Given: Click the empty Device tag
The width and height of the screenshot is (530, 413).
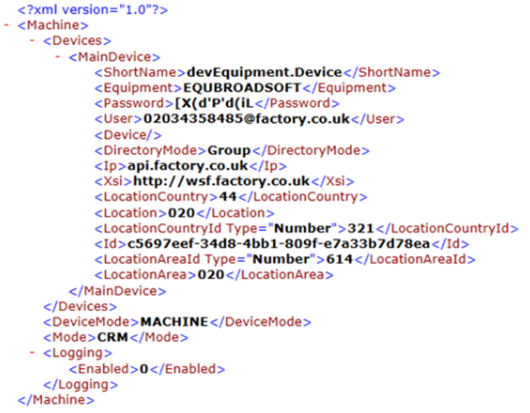Looking at the screenshot, I should tap(128, 135).
